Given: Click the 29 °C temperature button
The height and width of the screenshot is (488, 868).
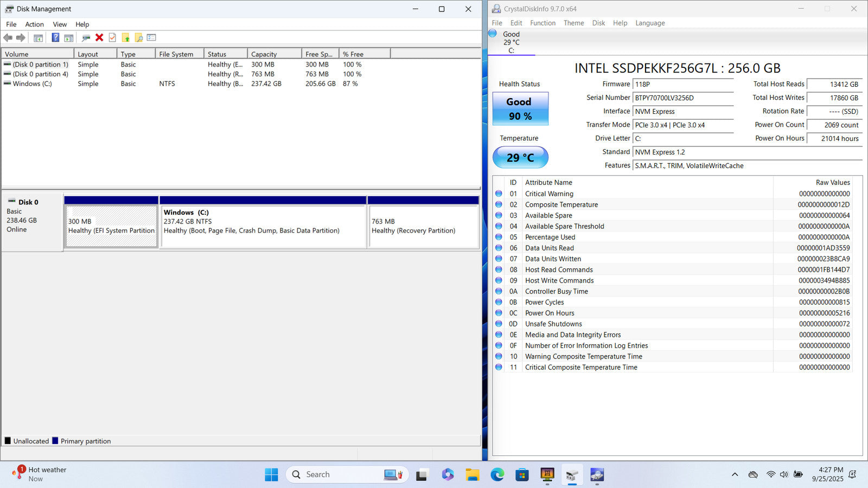Looking at the screenshot, I should 520,158.
